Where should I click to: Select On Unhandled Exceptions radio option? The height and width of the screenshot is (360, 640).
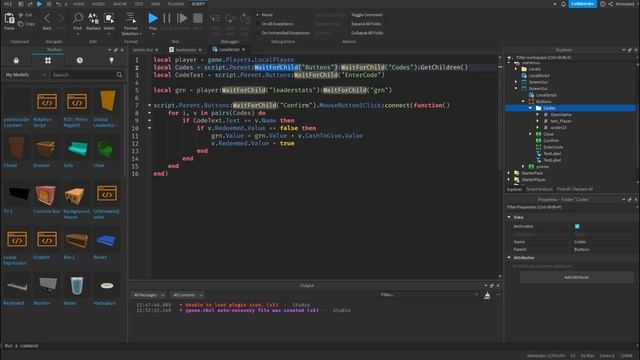tap(258, 33)
